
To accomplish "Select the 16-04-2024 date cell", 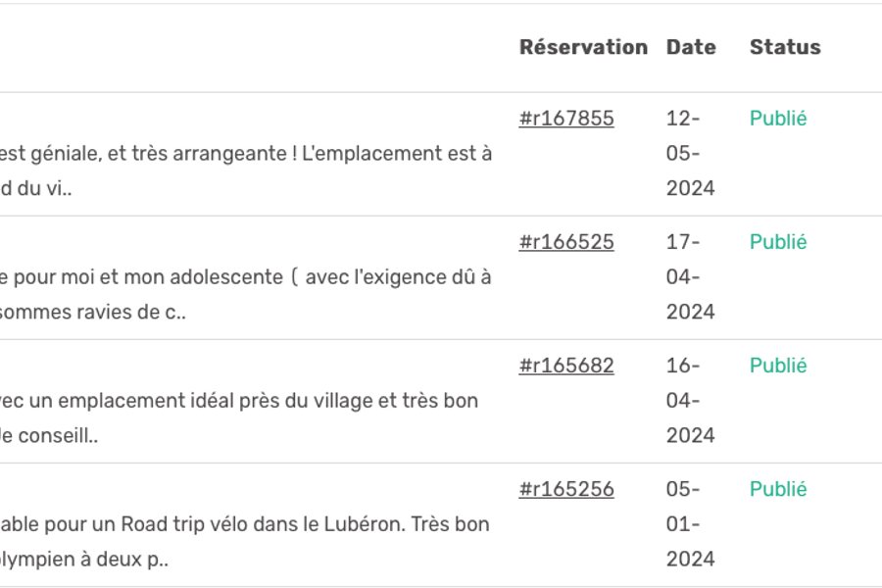I will pyautogui.click(x=690, y=401).
